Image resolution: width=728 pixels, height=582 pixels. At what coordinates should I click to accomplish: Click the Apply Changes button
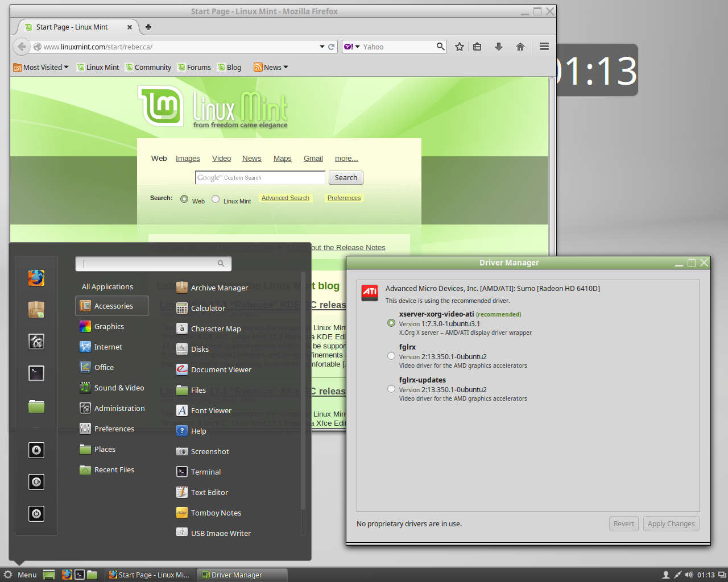(x=671, y=523)
